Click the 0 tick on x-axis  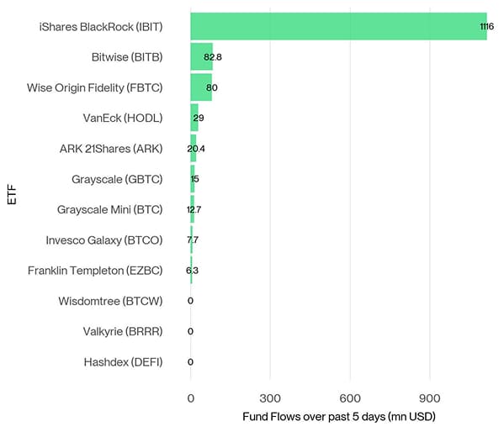point(191,398)
